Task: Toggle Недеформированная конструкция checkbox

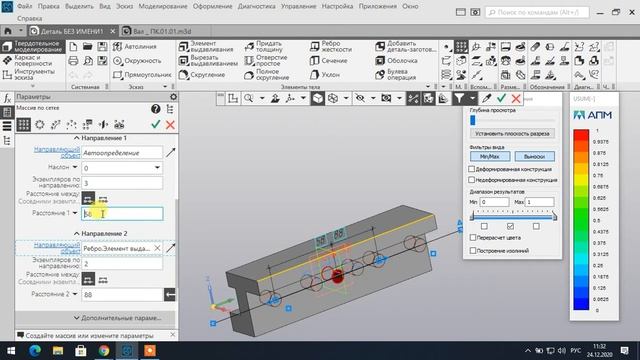Action: pyautogui.click(x=471, y=180)
